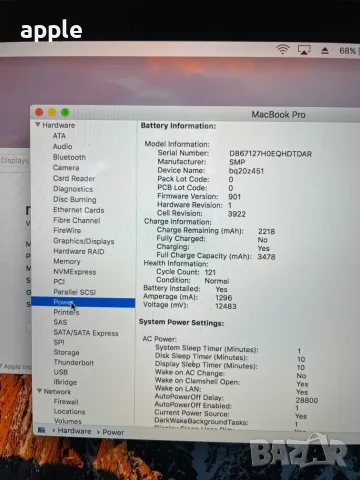Image resolution: width=360 pixels, height=480 pixels.
Task: Select ATA in the sidebar
Action: point(59,136)
